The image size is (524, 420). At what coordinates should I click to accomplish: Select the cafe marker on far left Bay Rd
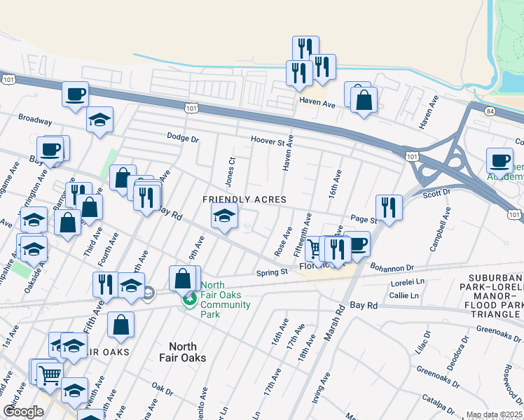click(50, 150)
